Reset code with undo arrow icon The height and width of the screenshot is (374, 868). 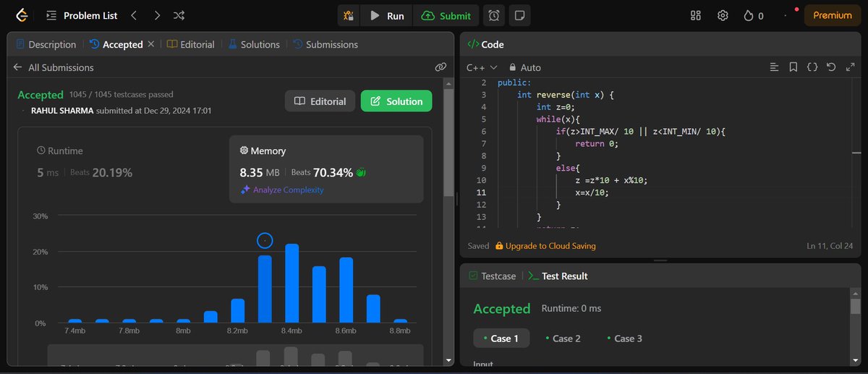tap(831, 67)
